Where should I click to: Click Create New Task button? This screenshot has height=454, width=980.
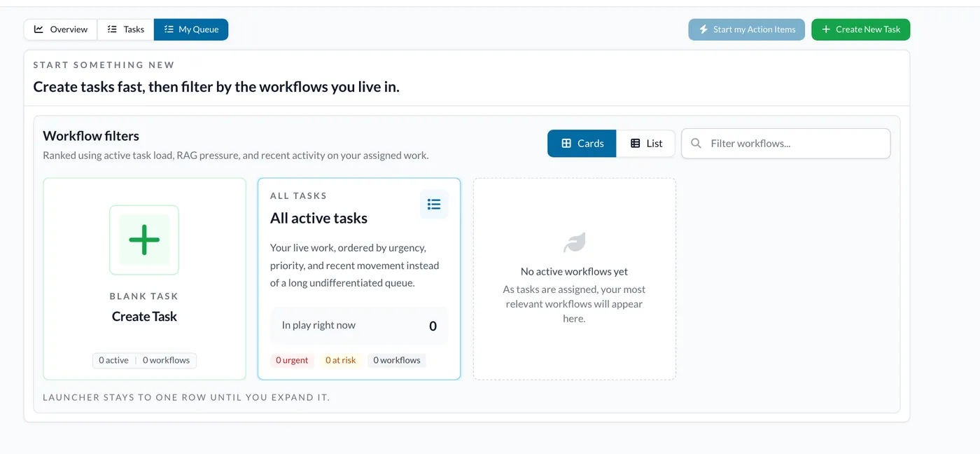860,29
